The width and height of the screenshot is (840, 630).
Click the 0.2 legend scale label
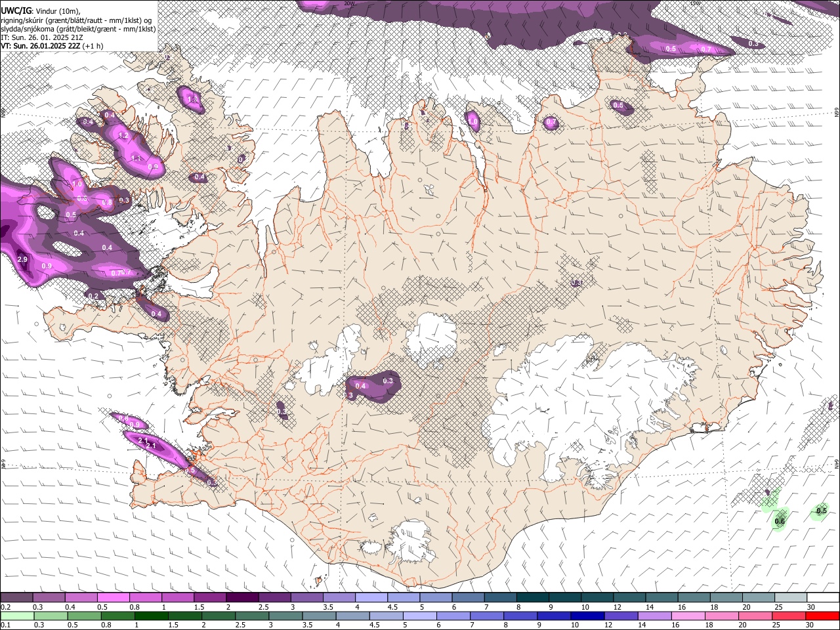[5, 607]
